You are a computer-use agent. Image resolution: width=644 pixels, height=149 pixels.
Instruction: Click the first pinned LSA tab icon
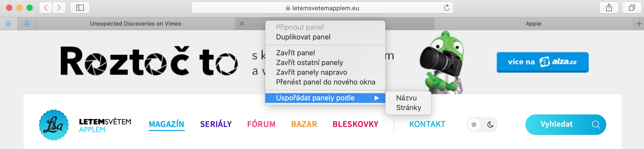point(9,24)
